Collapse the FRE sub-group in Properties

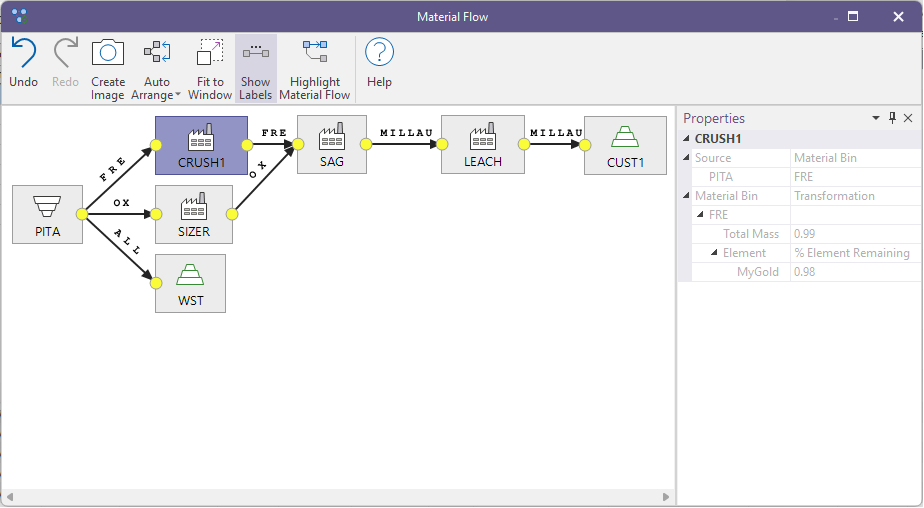click(x=700, y=215)
